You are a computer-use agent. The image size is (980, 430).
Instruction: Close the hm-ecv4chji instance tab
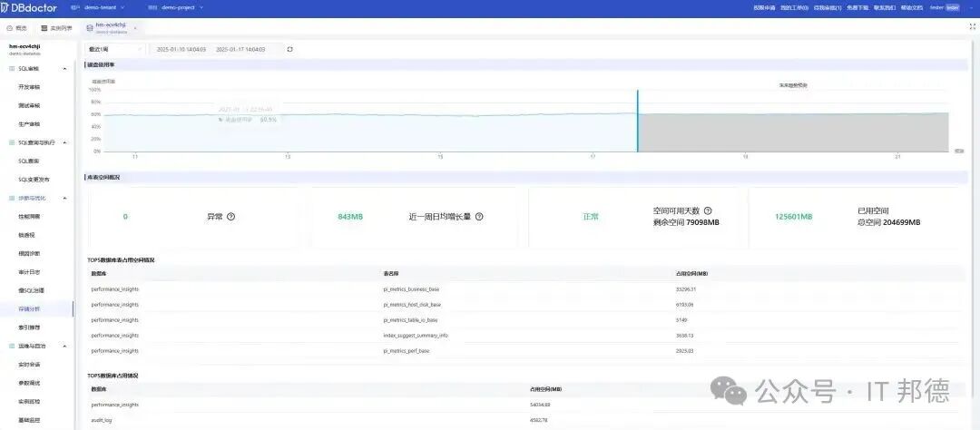(x=135, y=28)
